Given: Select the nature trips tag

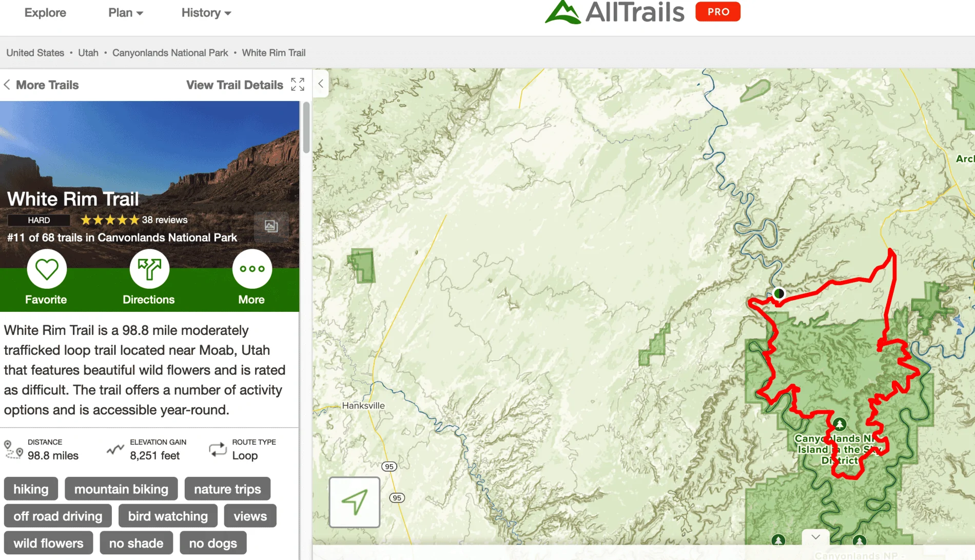Looking at the screenshot, I should point(227,489).
